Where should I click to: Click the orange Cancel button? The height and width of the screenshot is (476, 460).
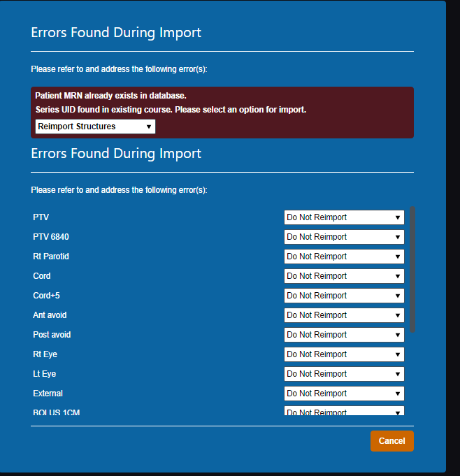[x=391, y=441]
